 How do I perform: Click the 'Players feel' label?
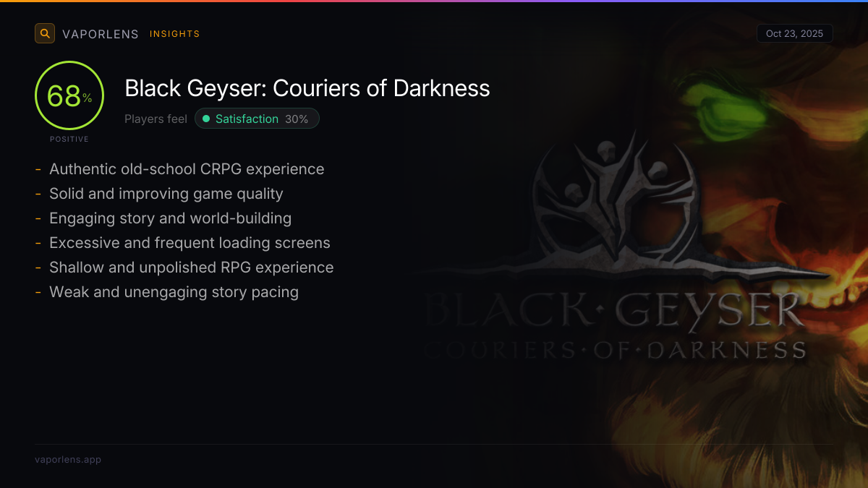coord(156,119)
